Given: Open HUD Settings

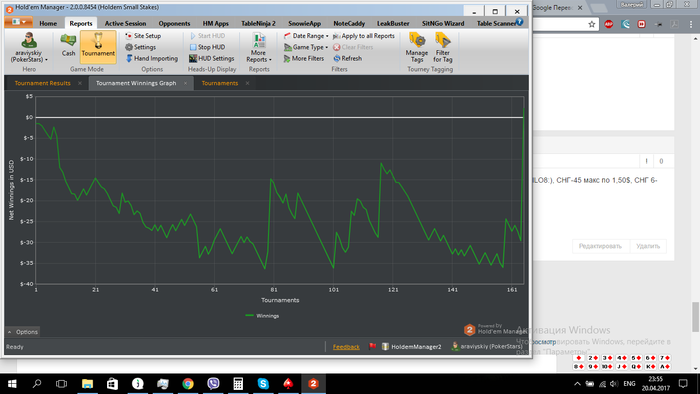Looking at the screenshot, I should click(x=212, y=58).
